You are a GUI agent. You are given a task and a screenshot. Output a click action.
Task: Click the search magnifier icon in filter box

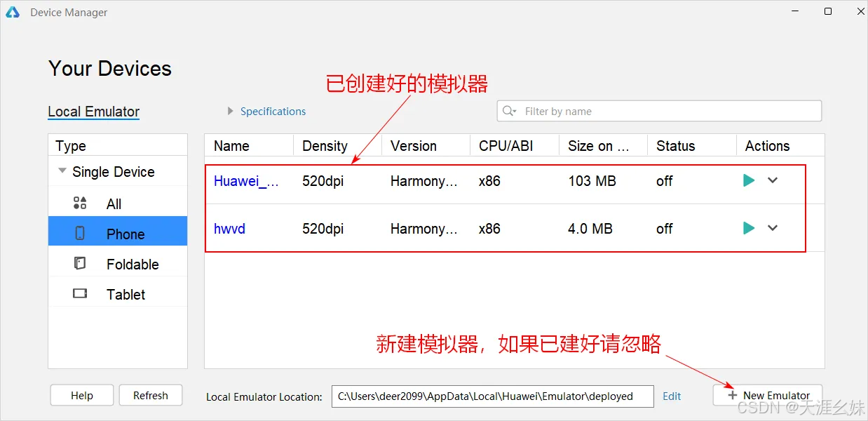coord(510,111)
